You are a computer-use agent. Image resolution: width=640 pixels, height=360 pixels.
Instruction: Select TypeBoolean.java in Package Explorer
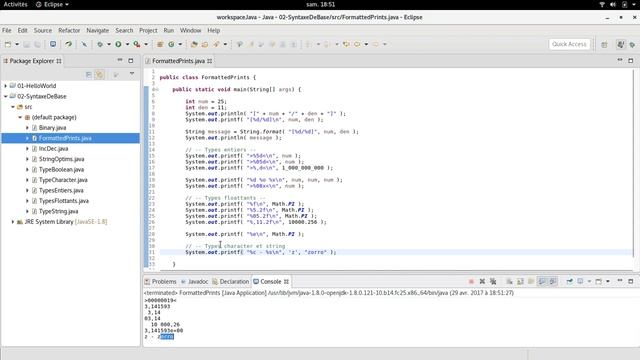coord(61,169)
